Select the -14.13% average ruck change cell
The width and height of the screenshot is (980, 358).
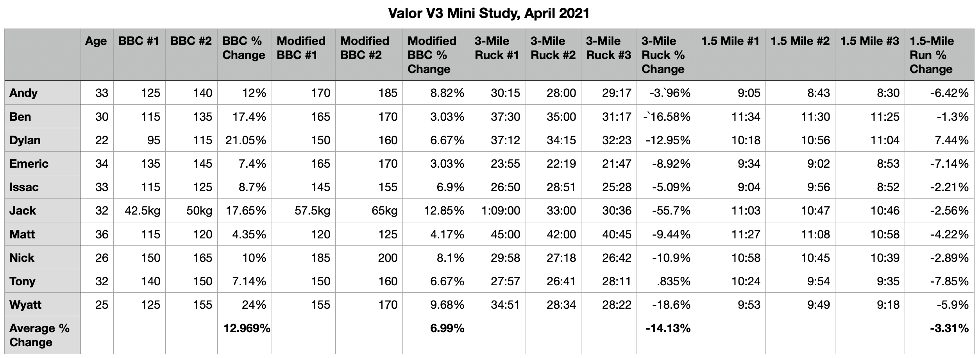[x=668, y=328]
